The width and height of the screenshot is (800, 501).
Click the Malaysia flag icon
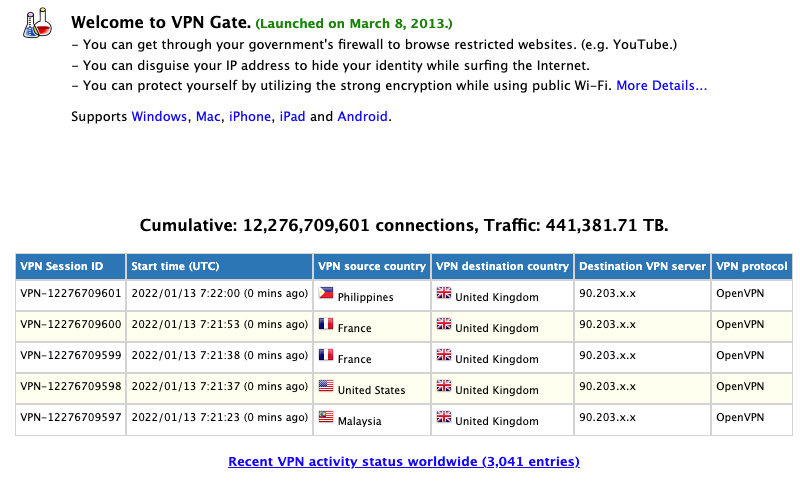(x=326, y=417)
